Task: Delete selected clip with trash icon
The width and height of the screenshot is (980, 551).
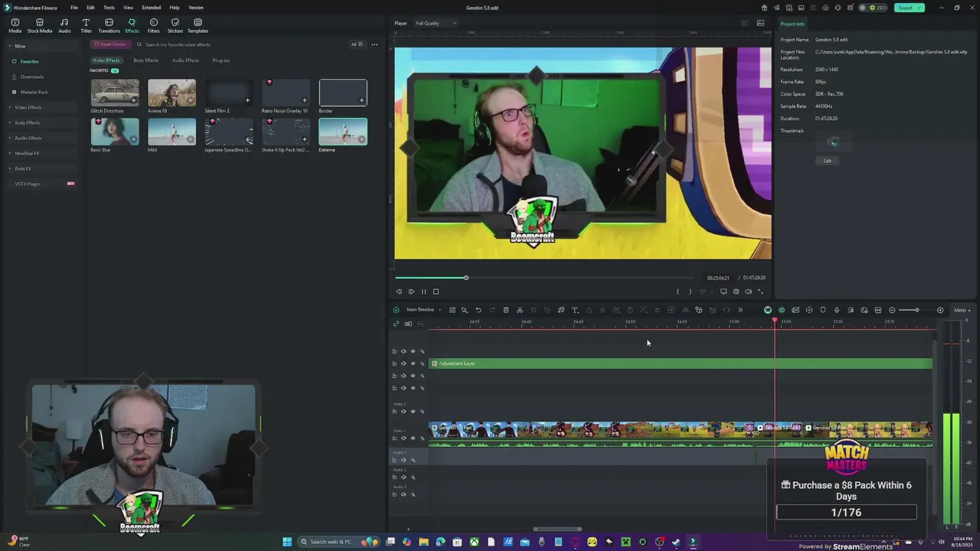Action: tap(506, 310)
